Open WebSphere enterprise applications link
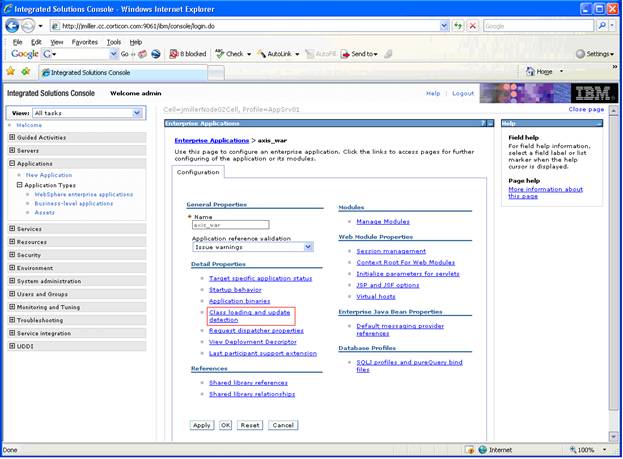 pos(84,194)
